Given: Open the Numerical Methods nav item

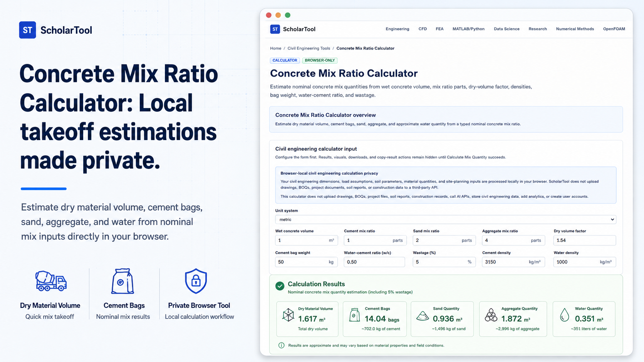Looking at the screenshot, I should 575,29.
